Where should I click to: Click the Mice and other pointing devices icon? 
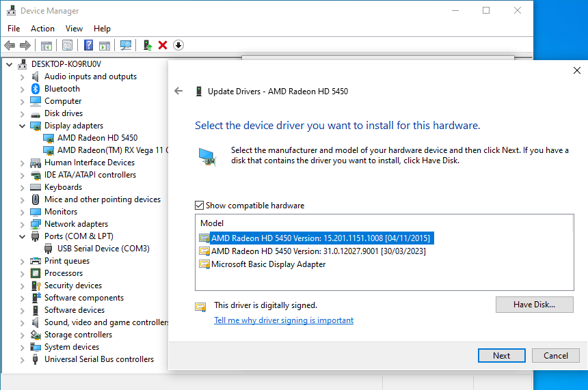pos(36,199)
